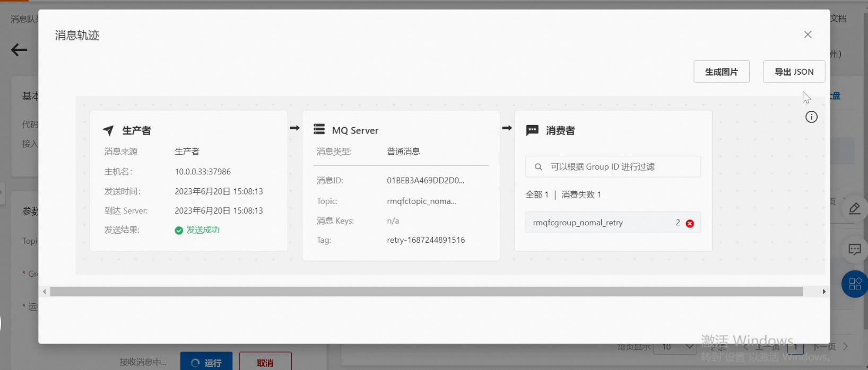This screenshot has height=370, width=868.
Task: Click the scrollbar left arrow
Action: pos(45,292)
